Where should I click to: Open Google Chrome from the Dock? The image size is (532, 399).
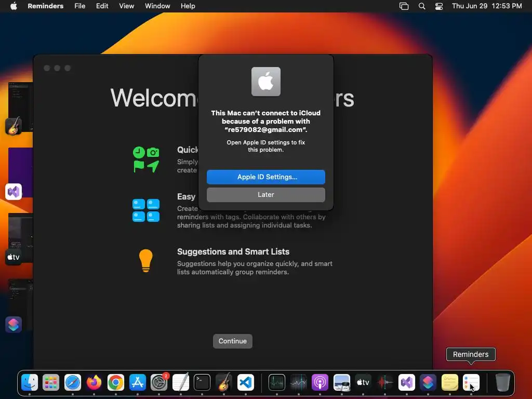pyautogui.click(x=116, y=382)
